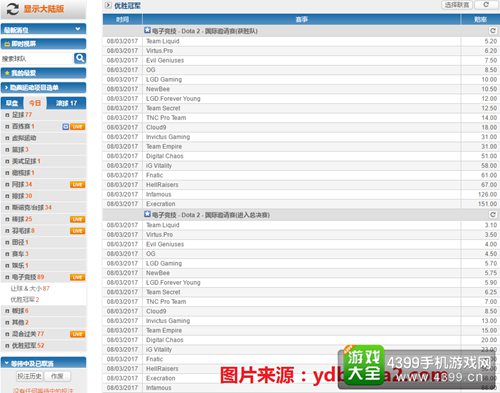This screenshot has width=500, height=393.
Task: Select Virtus.Pro finalist odds 3.50
Action: 491,235
